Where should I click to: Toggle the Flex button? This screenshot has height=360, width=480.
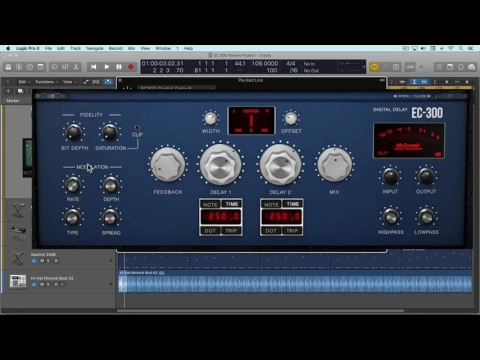96,82
